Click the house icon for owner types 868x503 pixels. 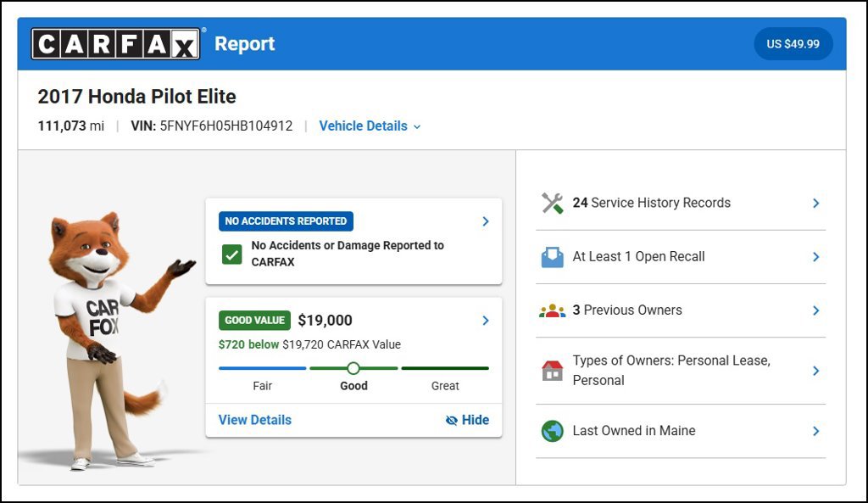pos(552,371)
